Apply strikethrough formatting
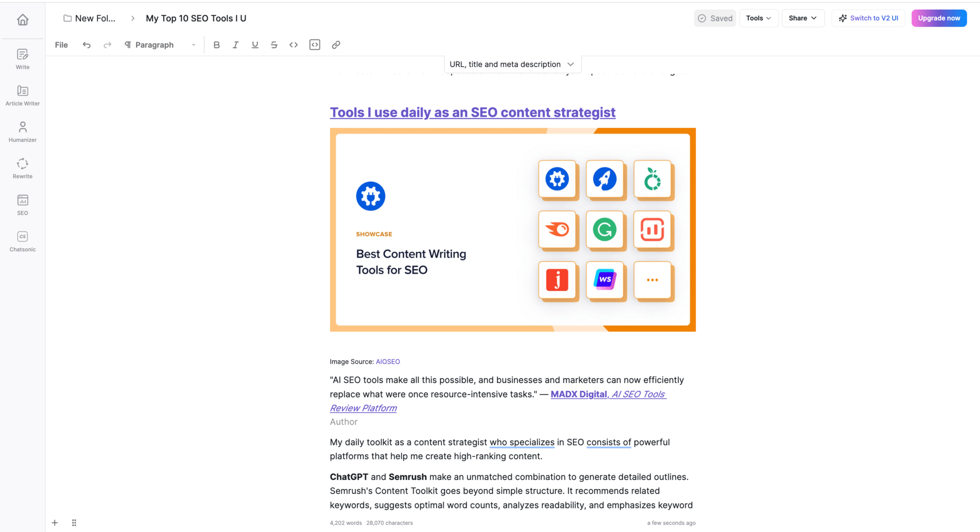 click(274, 45)
